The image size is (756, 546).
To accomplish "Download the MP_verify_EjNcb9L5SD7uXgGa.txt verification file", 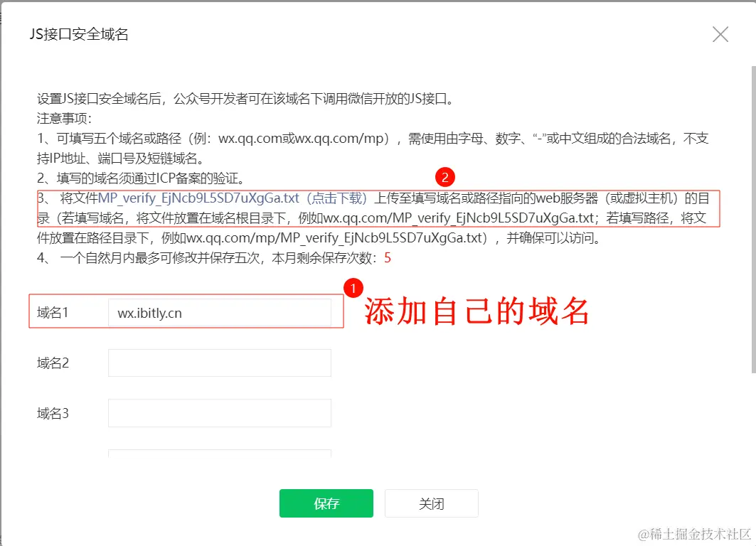I will [x=233, y=198].
